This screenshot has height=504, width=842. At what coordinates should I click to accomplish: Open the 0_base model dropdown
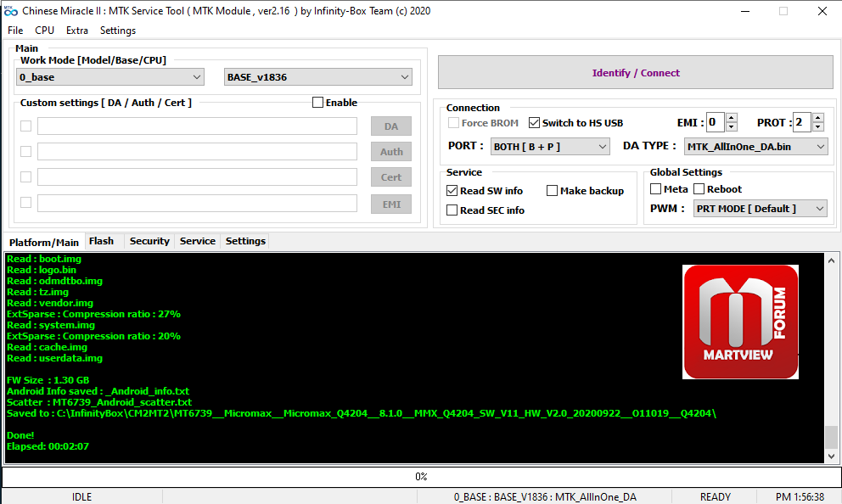point(110,76)
